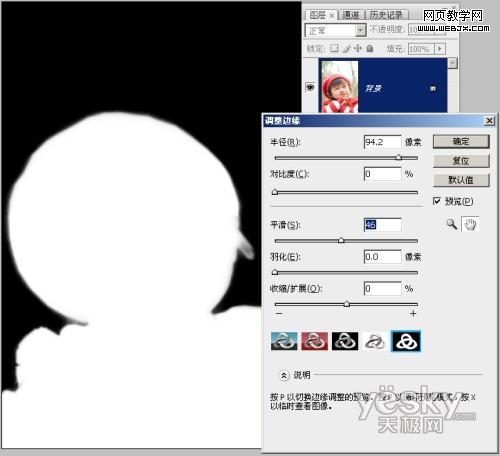The image size is (500, 456).
Task: Click the lock icon on 背景 layer
Action: pyautogui.click(x=433, y=88)
